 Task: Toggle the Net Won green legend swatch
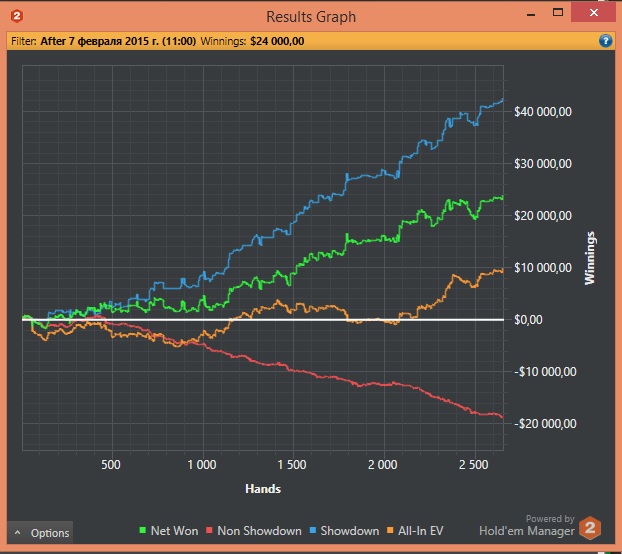(143, 530)
